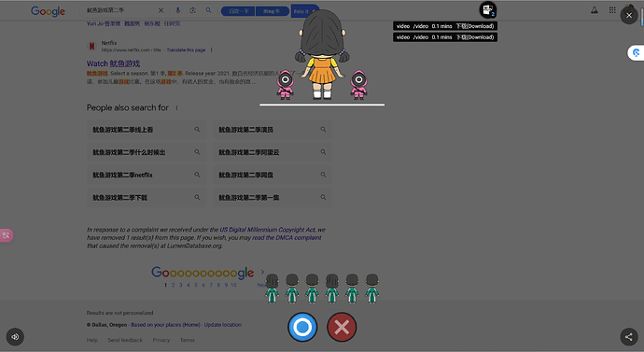
Task: Download the first video entry
Action: pos(474,26)
